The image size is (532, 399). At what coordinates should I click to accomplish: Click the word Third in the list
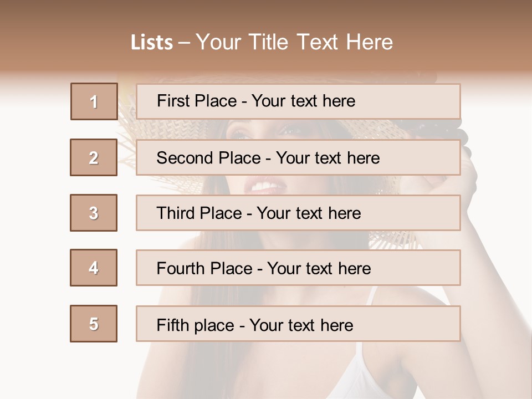tap(175, 213)
